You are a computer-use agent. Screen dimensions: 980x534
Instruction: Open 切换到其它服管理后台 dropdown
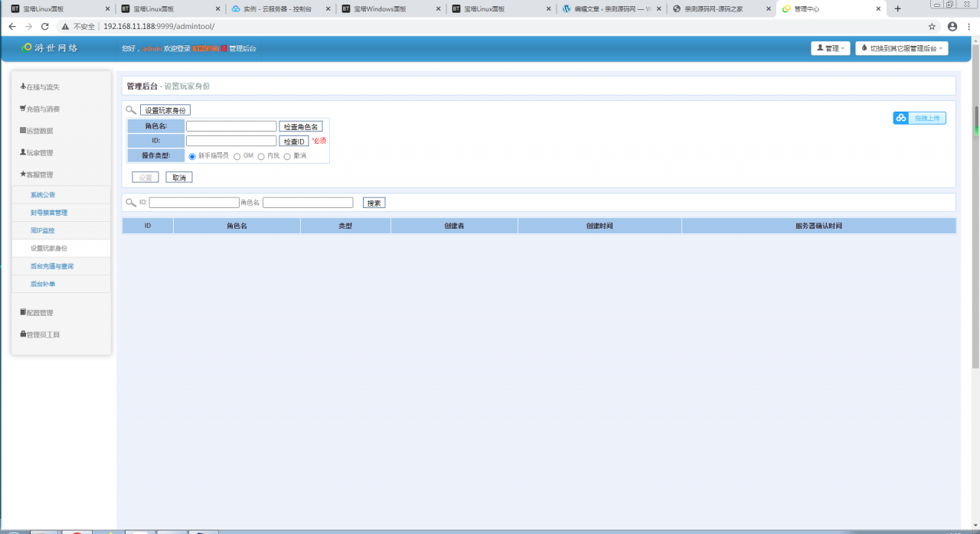[902, 48]
